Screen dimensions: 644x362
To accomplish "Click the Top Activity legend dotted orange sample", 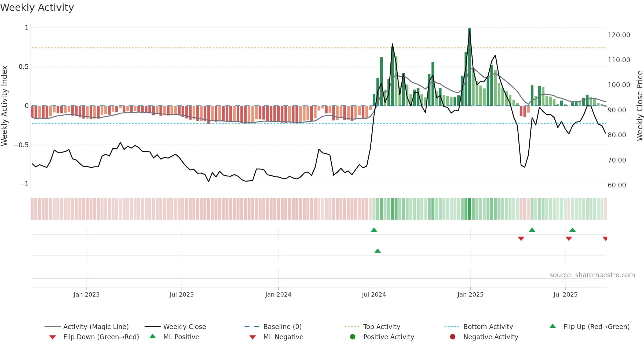I will pos(352,327).
